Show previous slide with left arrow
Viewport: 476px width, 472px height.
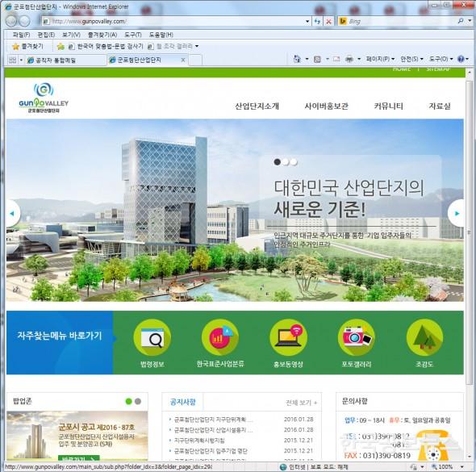click(12, 213)
